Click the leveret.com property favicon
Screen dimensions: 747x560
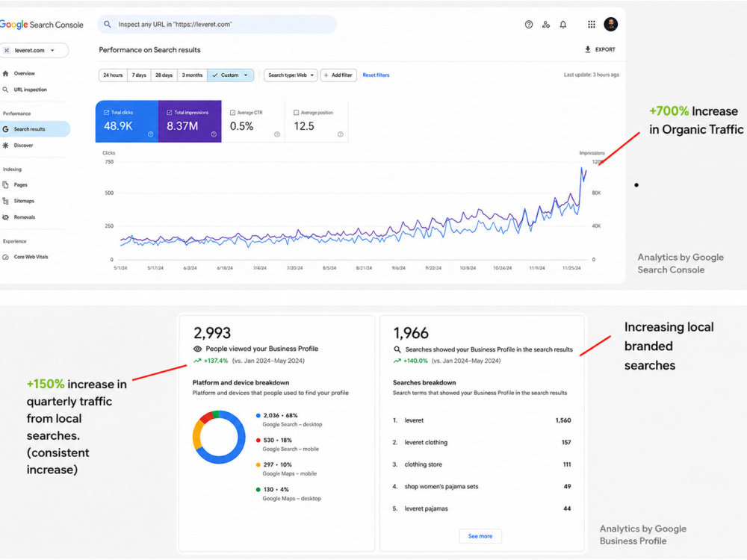tap(7, 50)
